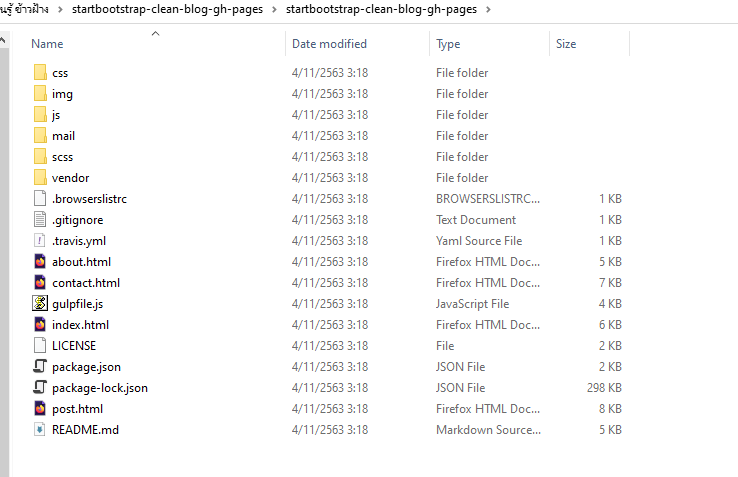The image size is (738, 477).
Task: Select the gulpfile.js file name
Action: [78, 304]
